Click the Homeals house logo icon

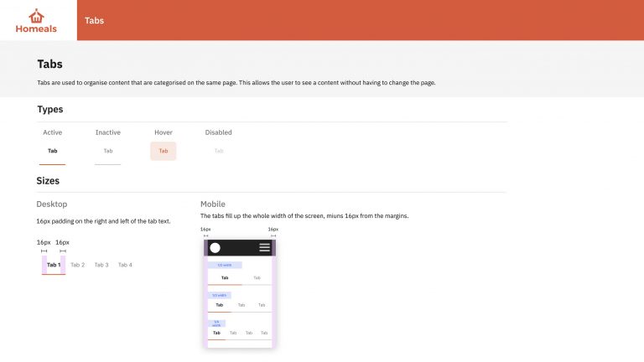(36, 16)
